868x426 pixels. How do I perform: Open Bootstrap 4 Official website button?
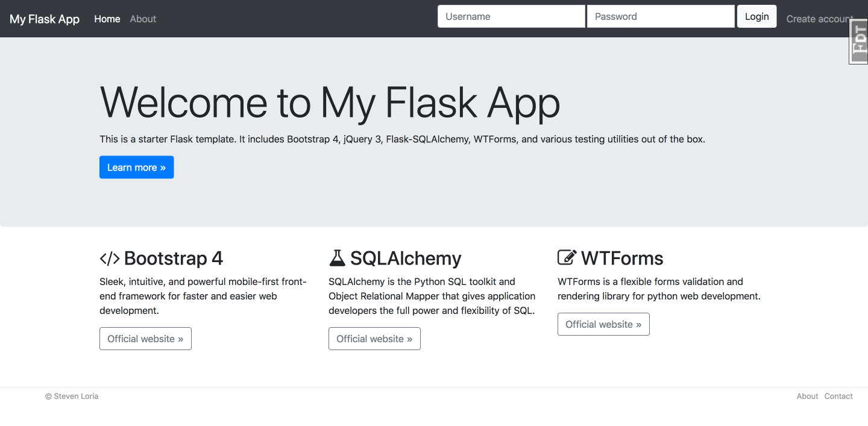coord(145,339)
